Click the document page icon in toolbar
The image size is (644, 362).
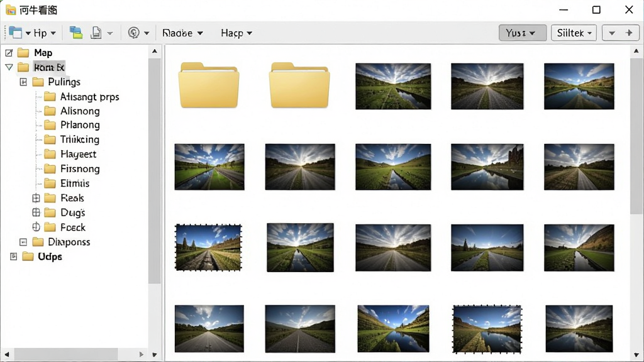[x=96, y=33]
